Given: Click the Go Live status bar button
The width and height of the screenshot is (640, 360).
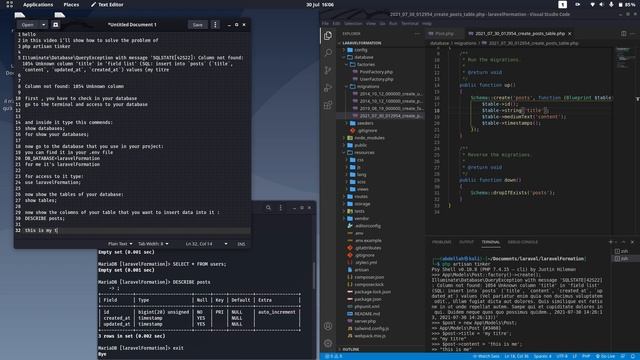Looking at the screenshot, I should [x=605, y=356].
